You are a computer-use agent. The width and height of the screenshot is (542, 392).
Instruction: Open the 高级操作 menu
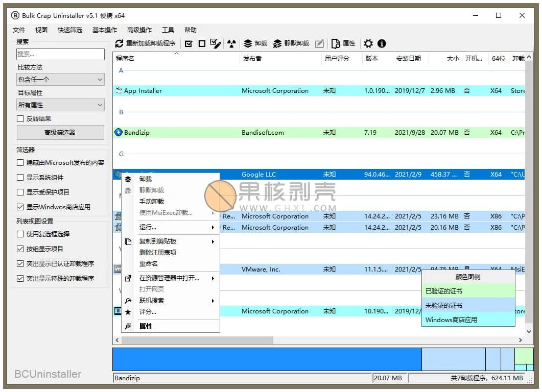coord(139,30)
